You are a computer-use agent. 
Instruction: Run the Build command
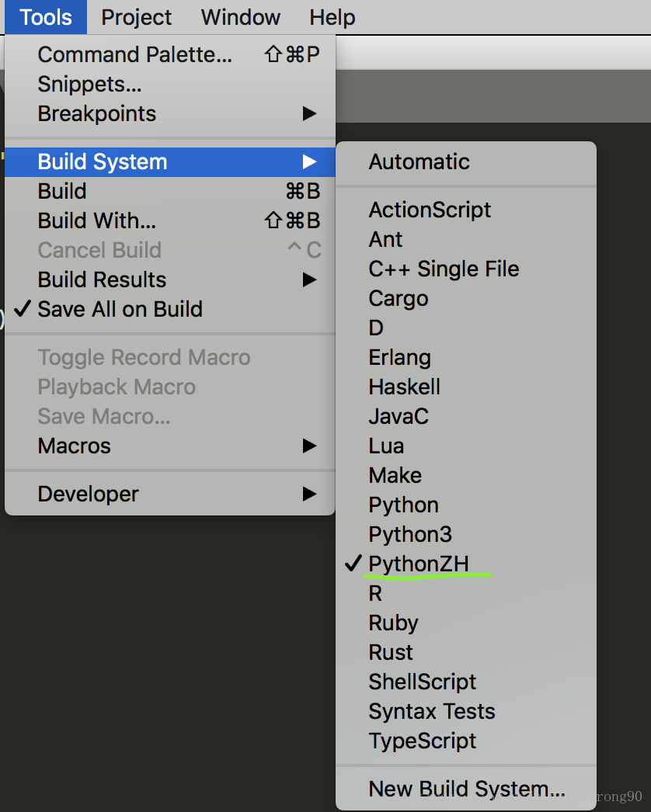point(170,191)
